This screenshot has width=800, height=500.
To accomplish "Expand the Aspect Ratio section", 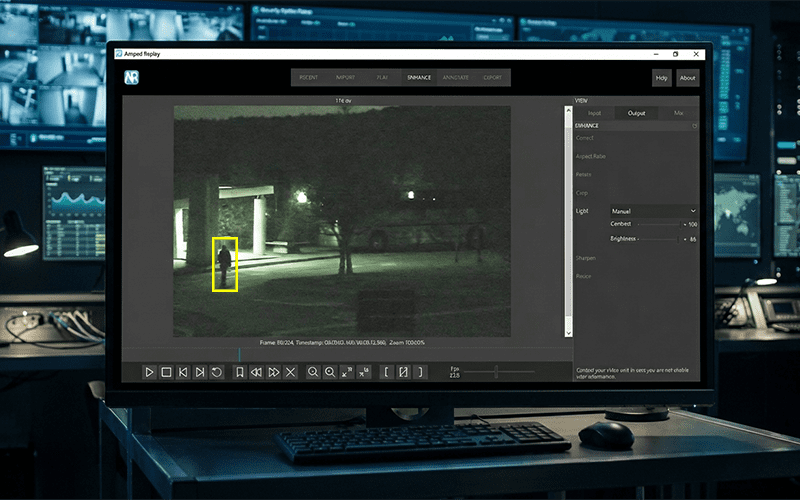I will [x=591, y=156].
